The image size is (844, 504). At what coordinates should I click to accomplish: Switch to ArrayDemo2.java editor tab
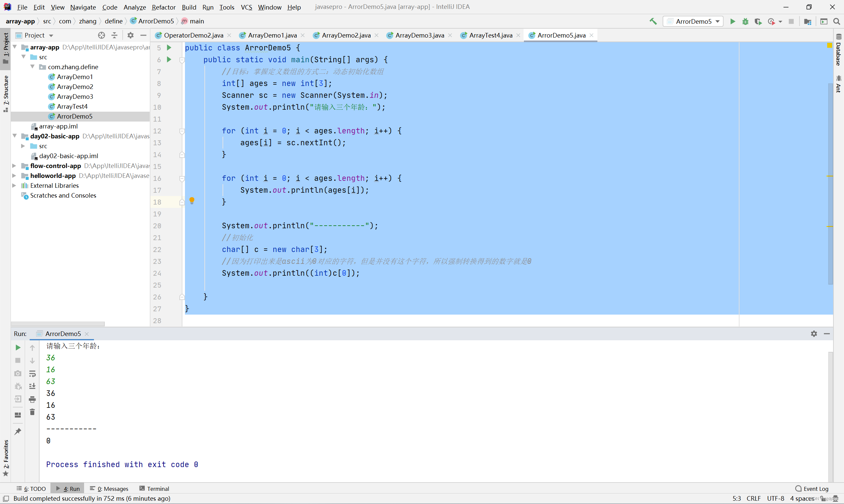click(346, 35)
